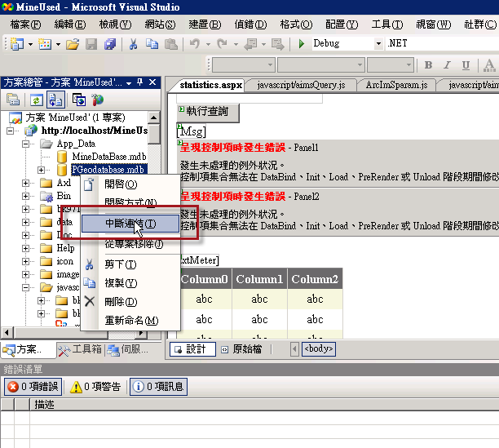Open the font name combo box
The width and height of the screenshot is (499, 448).
(321, 65)
